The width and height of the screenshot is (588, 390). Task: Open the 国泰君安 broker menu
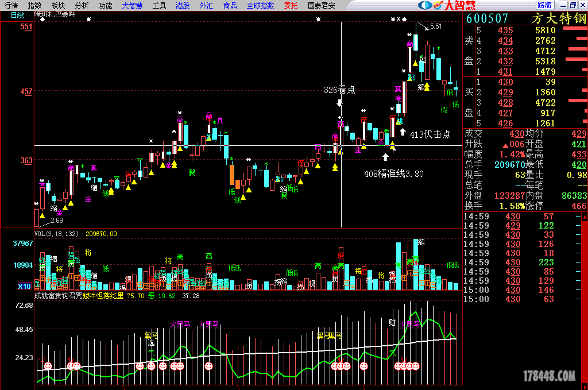[322, 5]
